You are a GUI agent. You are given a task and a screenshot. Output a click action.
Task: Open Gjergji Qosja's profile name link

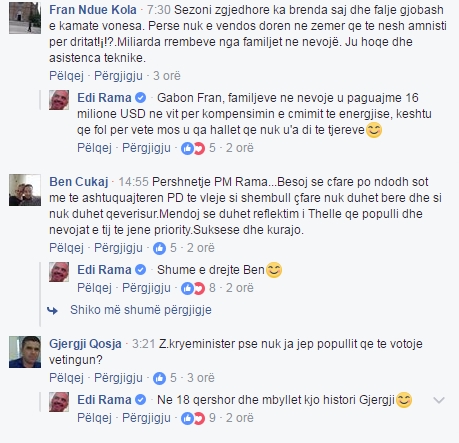click(85, 344)
